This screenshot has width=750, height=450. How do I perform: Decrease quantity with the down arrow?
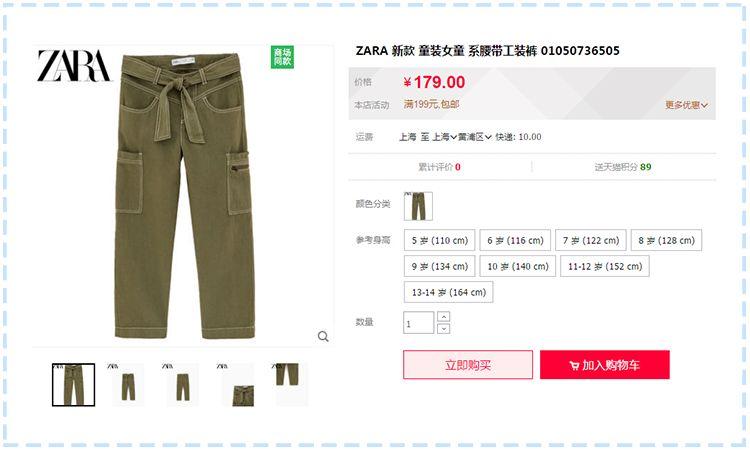(443, 329)
